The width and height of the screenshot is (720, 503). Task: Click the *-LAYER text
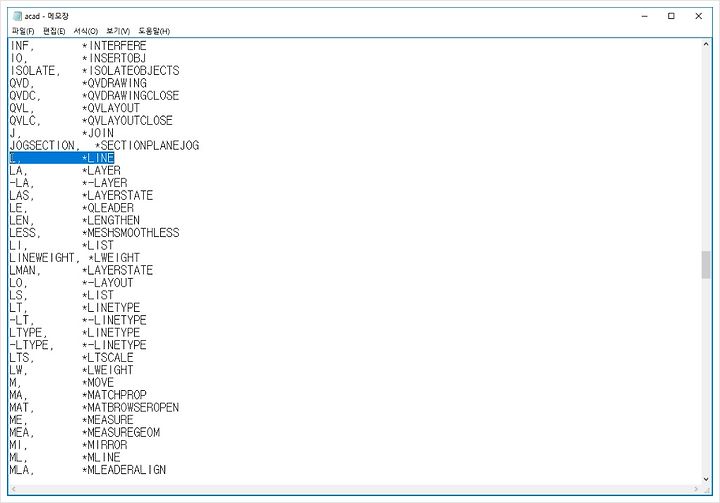pyautogui.click(x=104, y=183)
